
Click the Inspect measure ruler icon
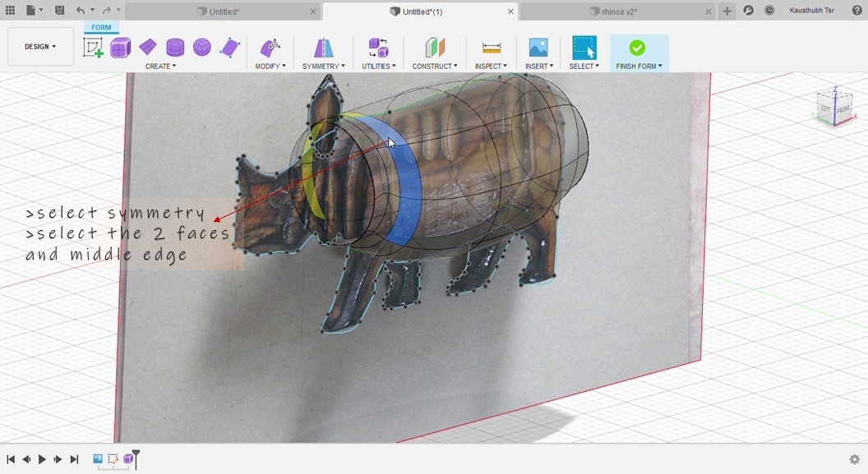(491, 48)
